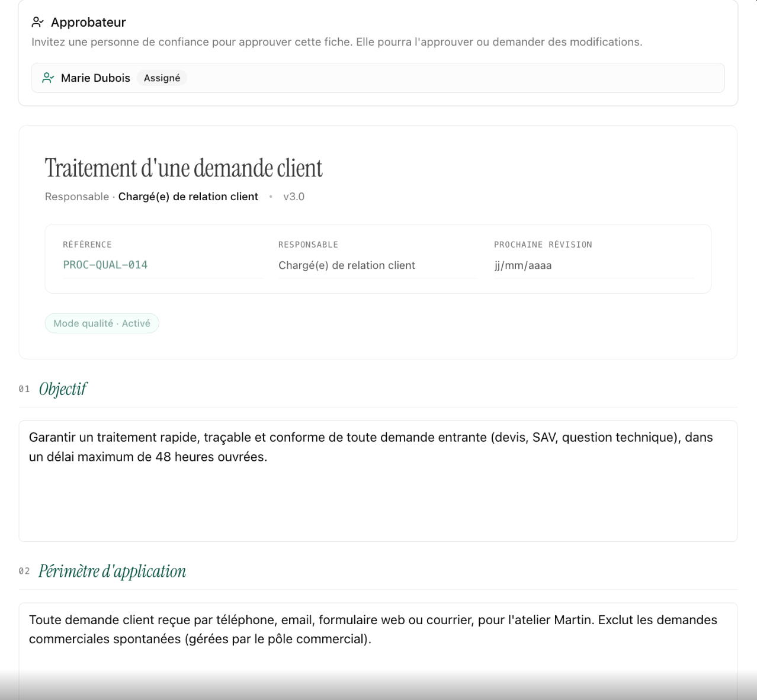This screenshot has width=757, height=700.
Task: Click the 02 section number
Action: click(24, 571)
